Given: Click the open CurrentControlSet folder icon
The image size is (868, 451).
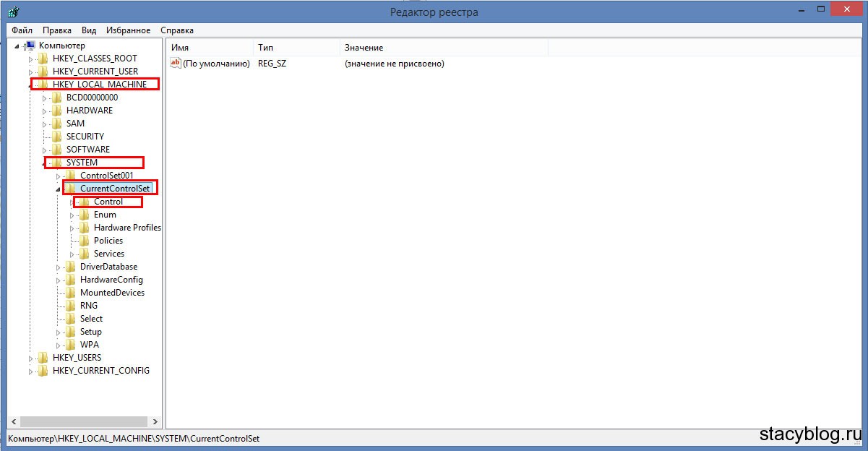Looking at the screenshot, I should coord(71,189).
